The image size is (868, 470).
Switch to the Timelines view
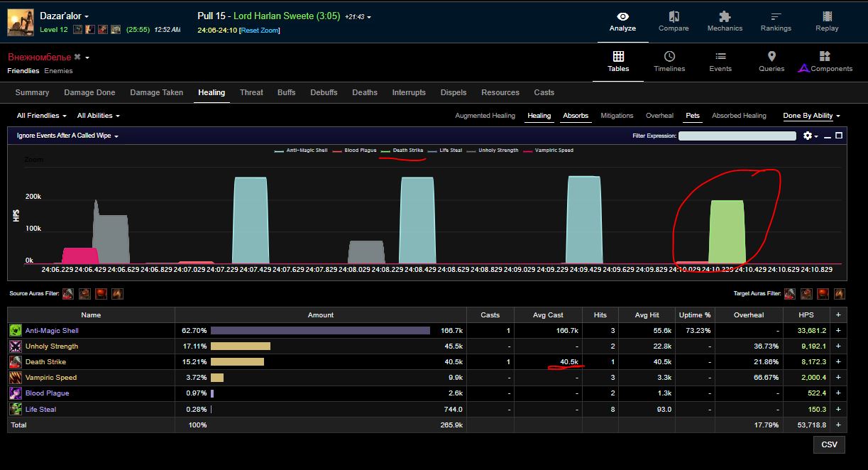coord(669,62)
